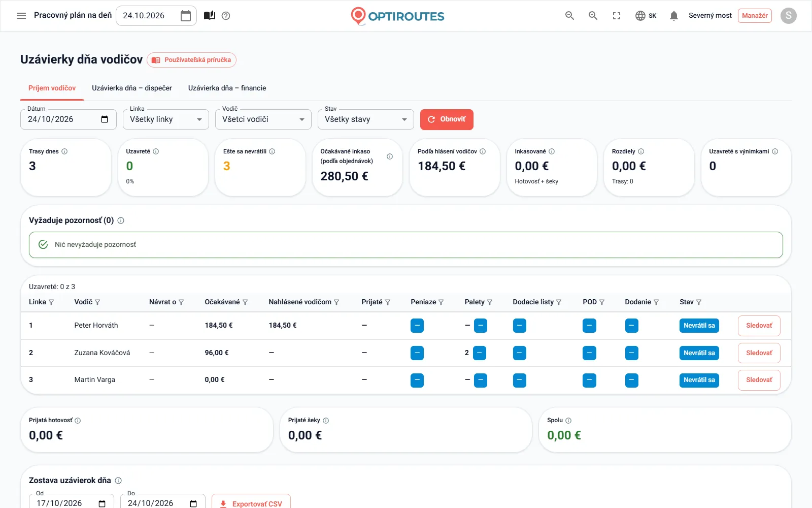Switch to Uzávierka dňa – financie tab
This screenshot has width=812, height=508.
[x=227, y=88]
